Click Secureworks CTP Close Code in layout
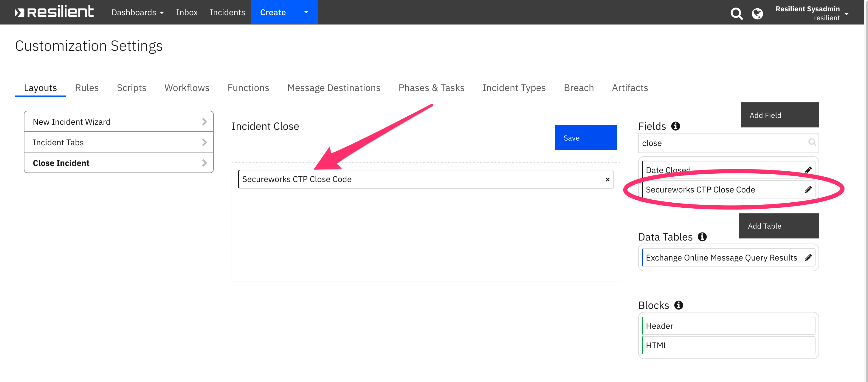Viewport: 868px width, 382px height. pyautogui.click(x=426, y=180)
